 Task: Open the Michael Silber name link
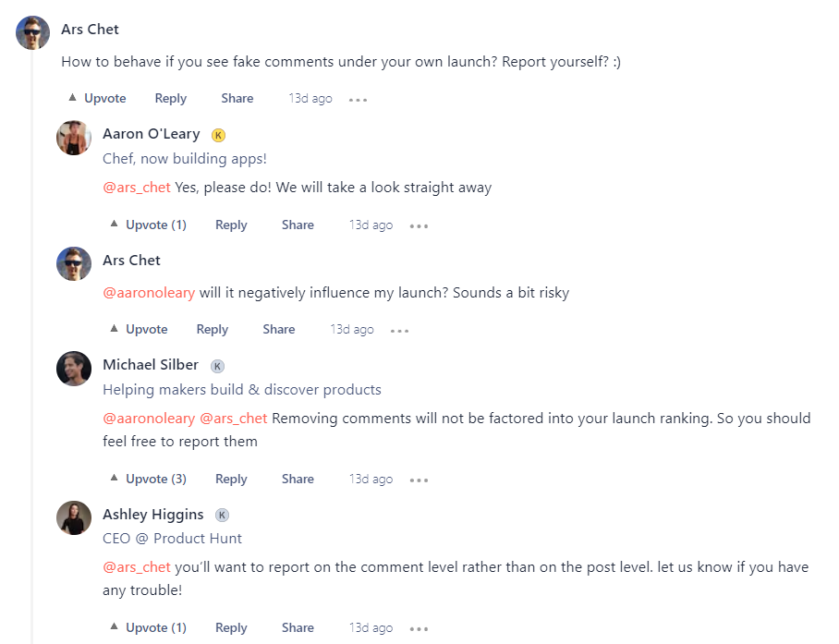click(x=151, y=365)
